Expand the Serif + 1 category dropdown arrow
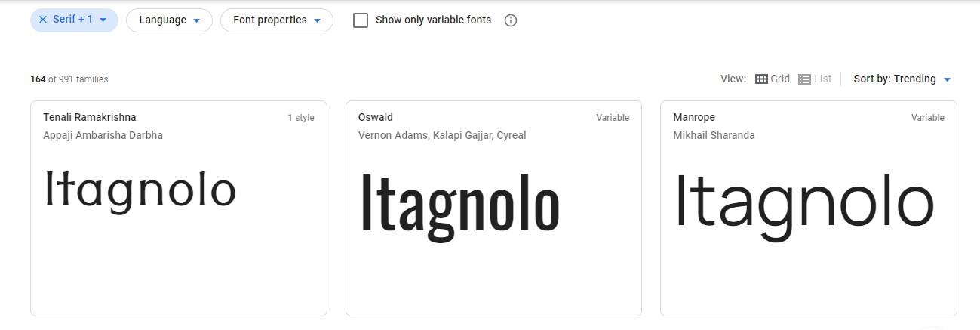The height and width of the screenshot is (330, 980). 103,20
